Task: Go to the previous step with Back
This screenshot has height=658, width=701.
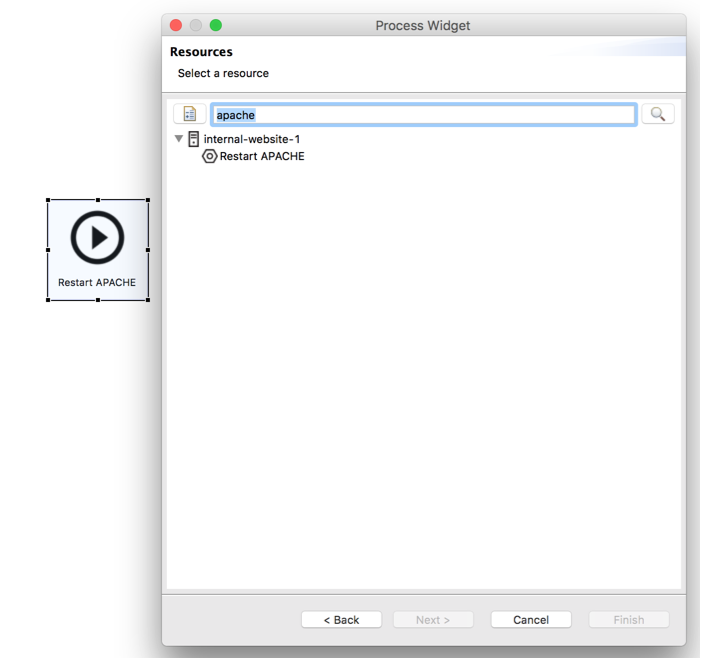Action: [341, 620]
